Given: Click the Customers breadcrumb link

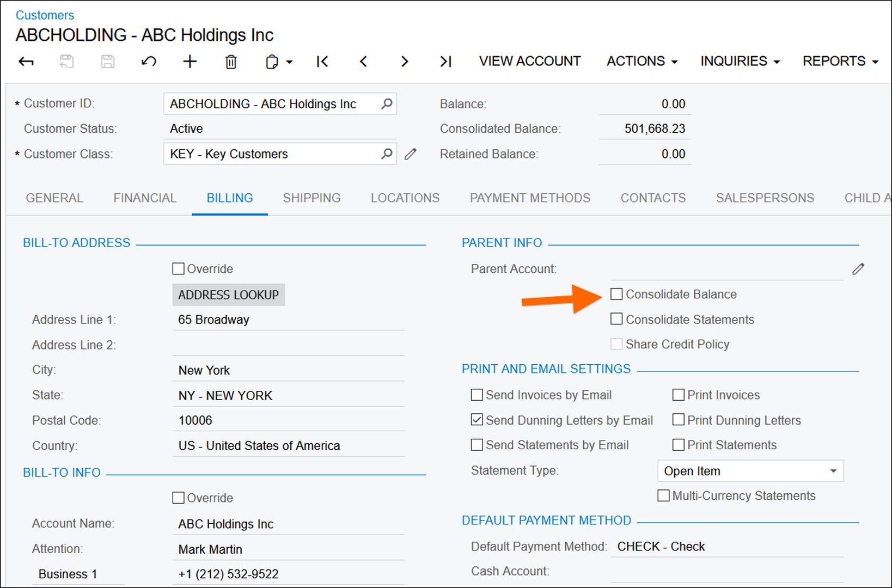Looking at the screenshot, I should (45, 15).
